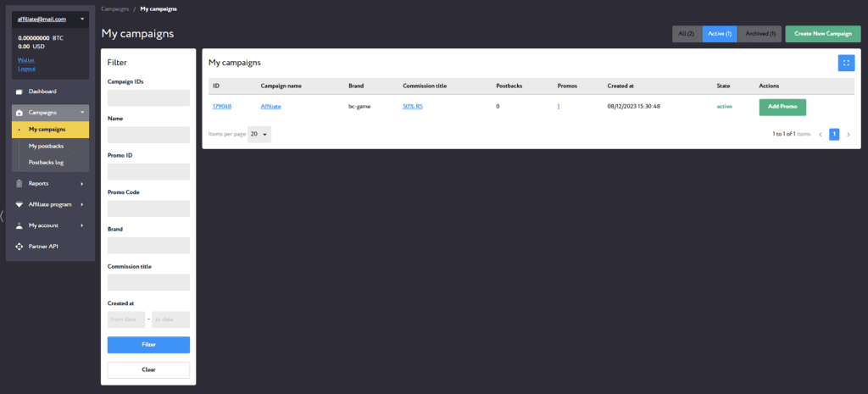Click Create New Campaign button
The height and width of the screenshot is (394, 868).
822,34
